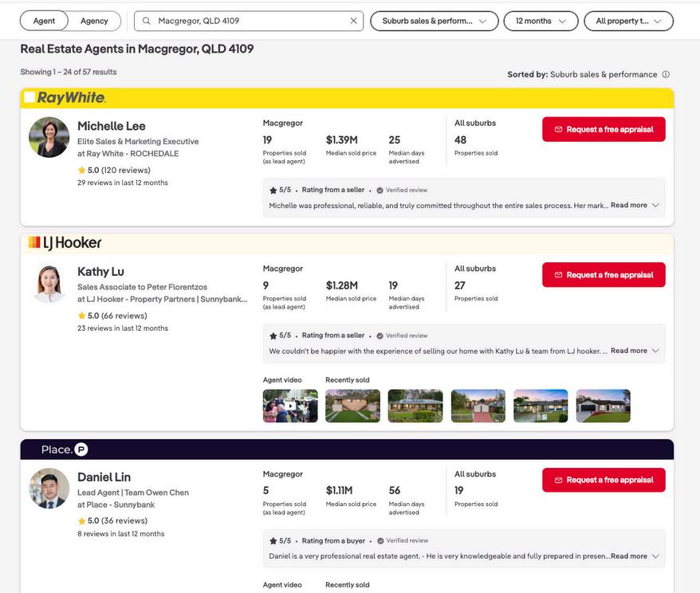Request a free appraisal from Daniel Lin
The image size is (700, 593).
click(x=604, y=480)
